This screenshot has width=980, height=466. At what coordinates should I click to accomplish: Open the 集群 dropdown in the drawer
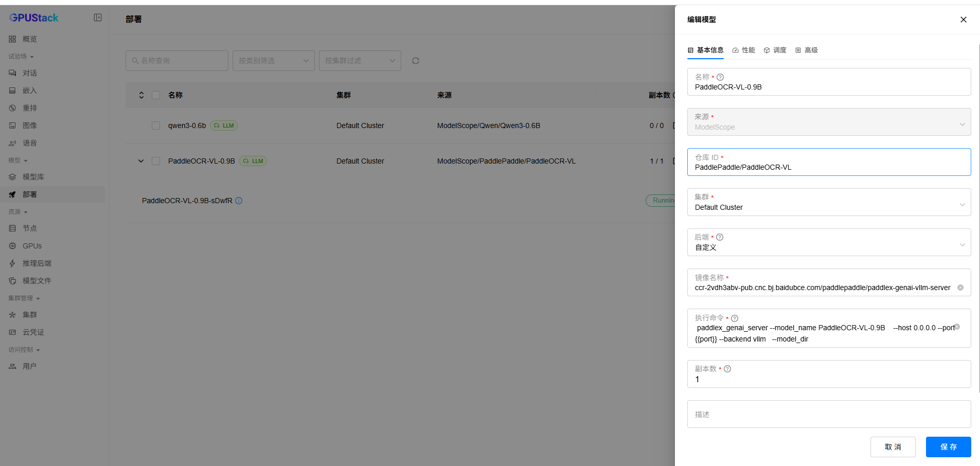click(829, 202)
